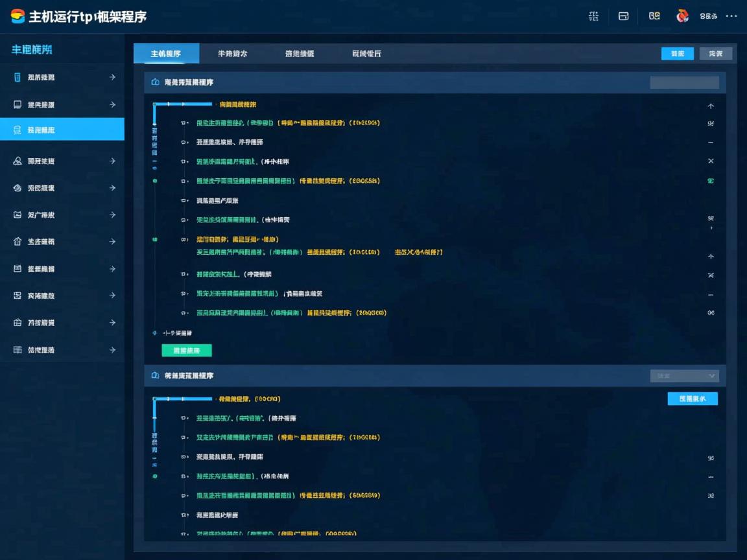Click the app logo beside the 主机运行 title
The height and width of the screenshot is (560, 747).
coord(18,16)
